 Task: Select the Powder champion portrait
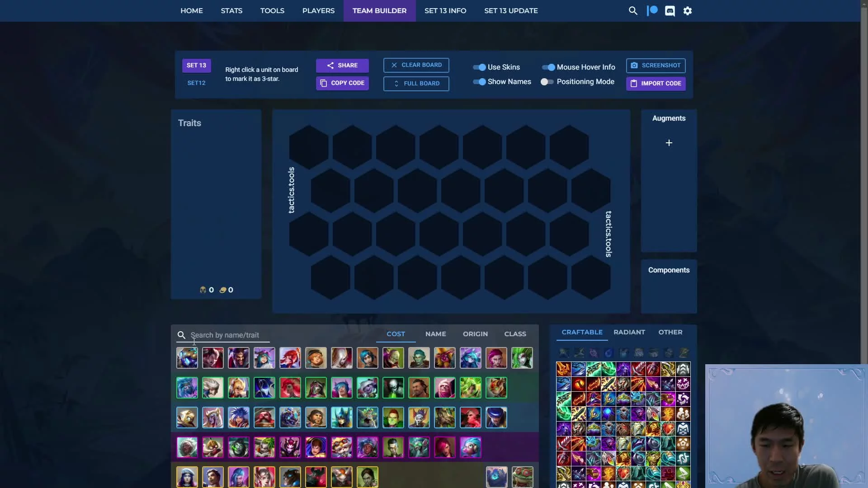367,358
